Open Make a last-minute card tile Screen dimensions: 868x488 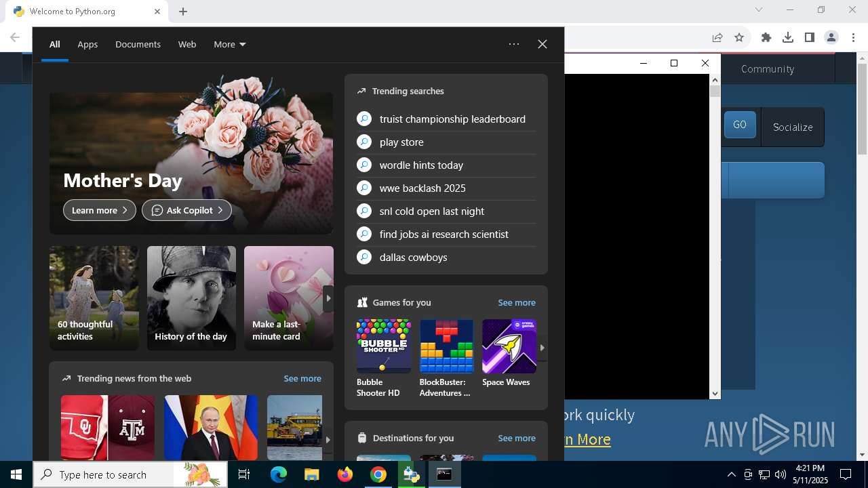[289, 298]
